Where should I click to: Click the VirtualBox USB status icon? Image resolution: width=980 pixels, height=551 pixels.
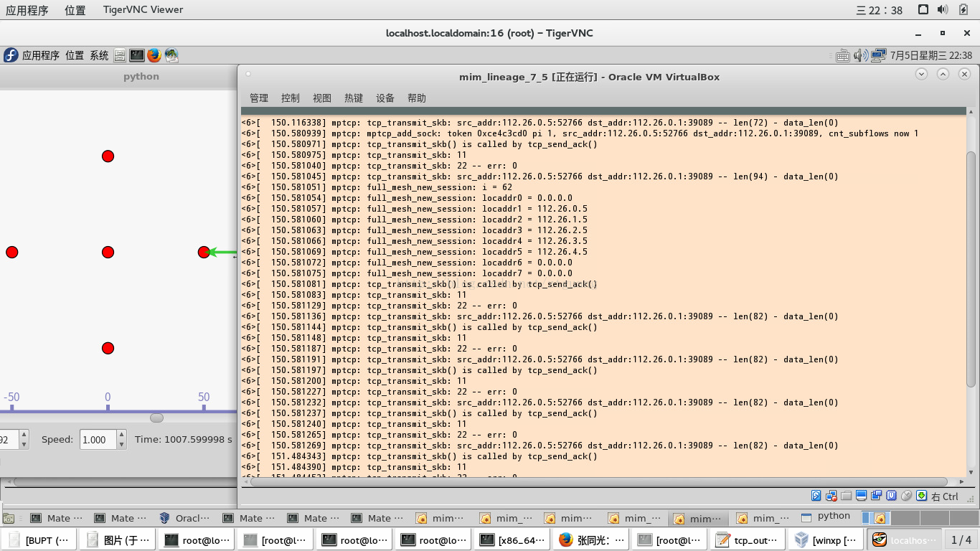click(x=891, y=496)
